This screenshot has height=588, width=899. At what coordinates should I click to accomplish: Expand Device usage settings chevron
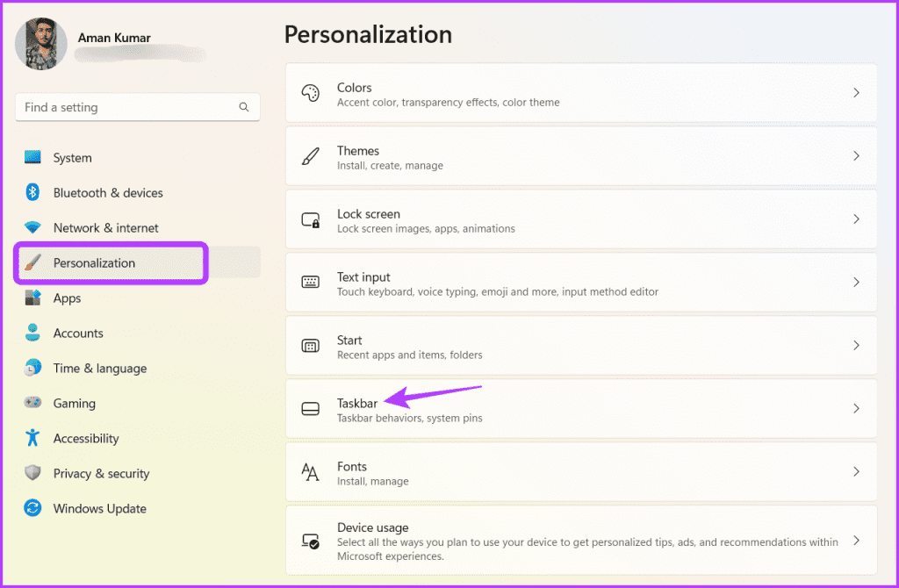point(856,541)
